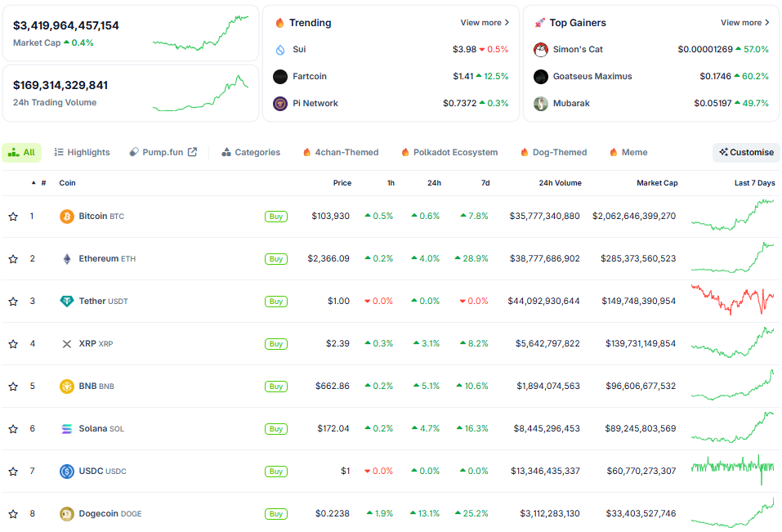782x532 pixels.
Task: Click the Fartcoin icon in Trending
Action: click(x=280, y=77)
